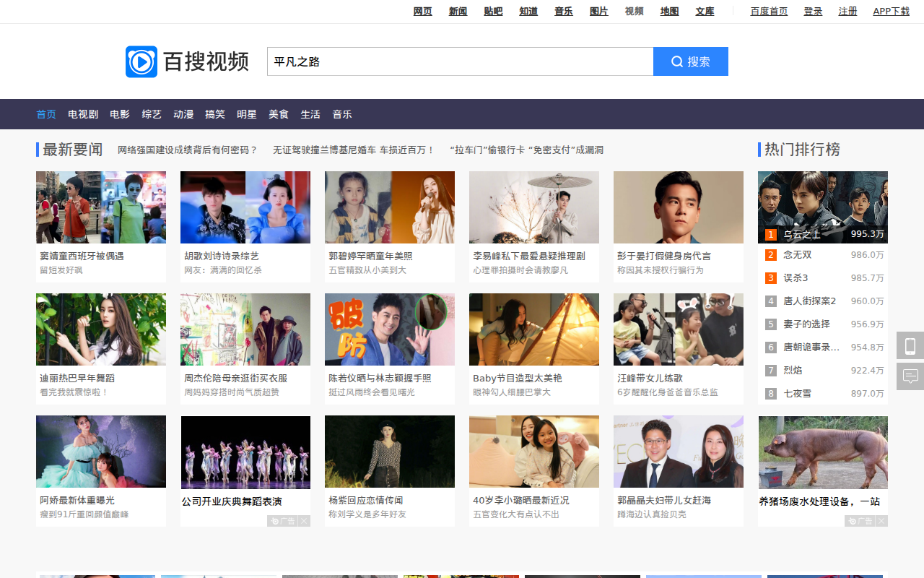
Task: Open the Baby节目造型太美艳 thumbnail
Action: 534,329
